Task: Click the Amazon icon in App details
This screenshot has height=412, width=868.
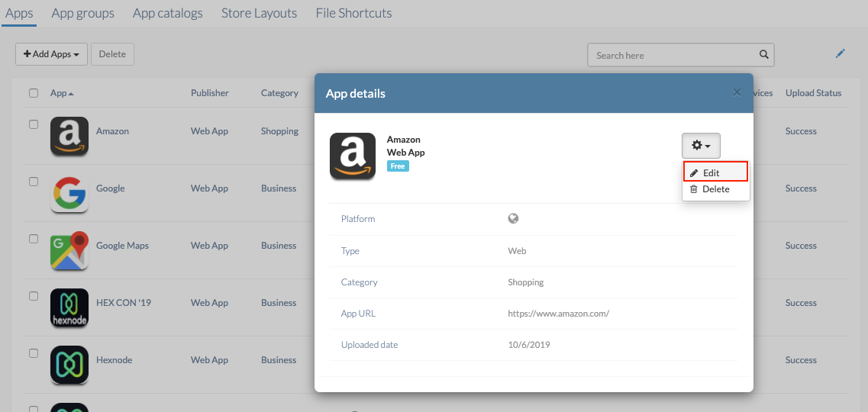Action: [353, 156]
